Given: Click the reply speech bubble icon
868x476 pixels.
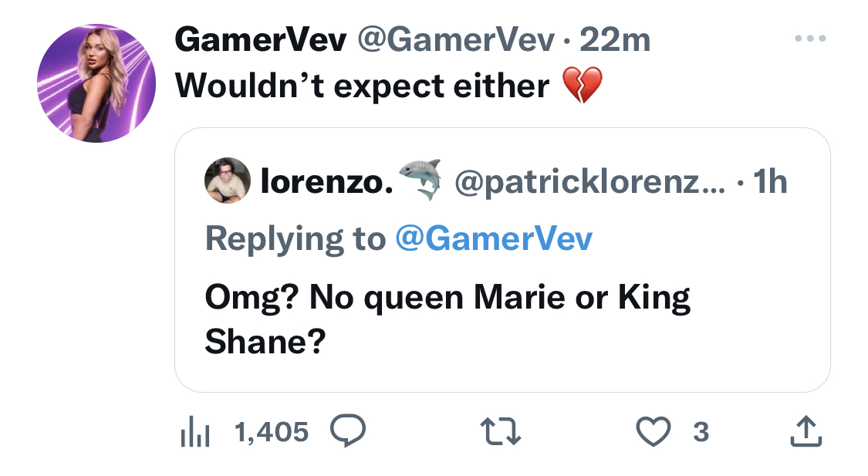Looking at the screenshot, I should 348,430.
